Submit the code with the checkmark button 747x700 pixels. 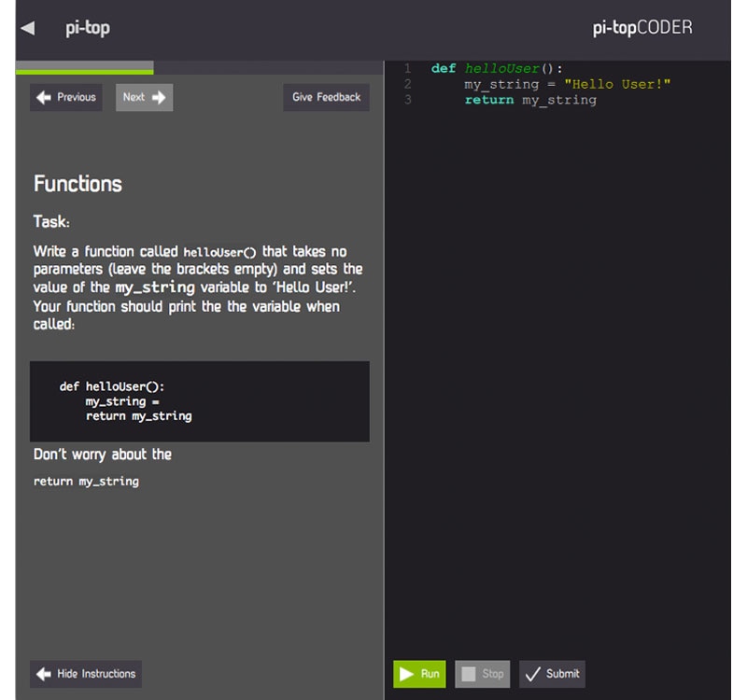552,674
